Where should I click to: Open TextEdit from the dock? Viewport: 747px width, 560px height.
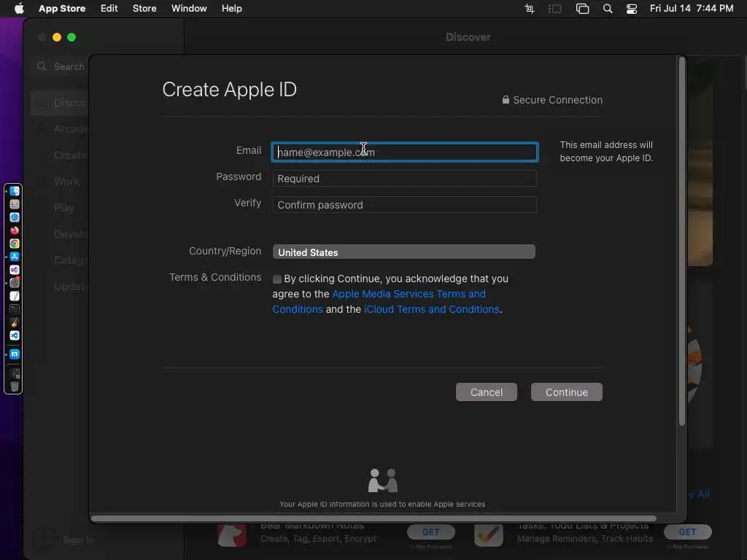coord(15,296)
